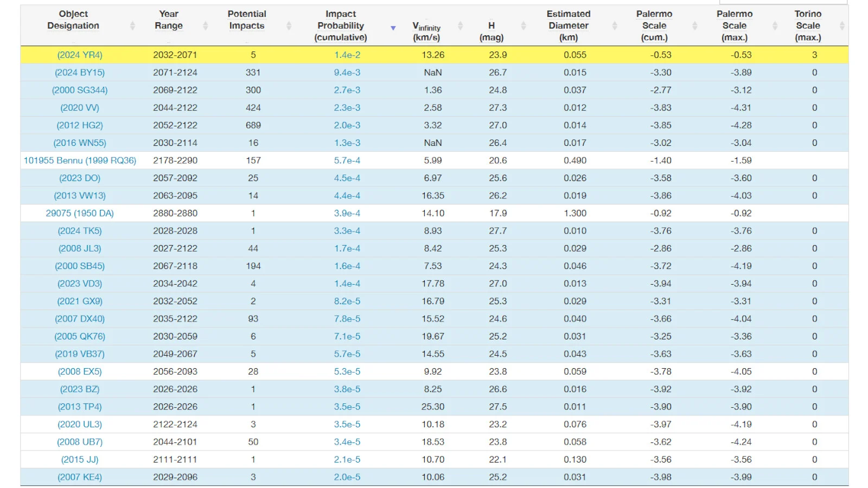Image resolution: width=868 pixels, height=488 pixels.
Task: Click the Estimated Diameter (km) header text
Action: [x=568, y=25]
